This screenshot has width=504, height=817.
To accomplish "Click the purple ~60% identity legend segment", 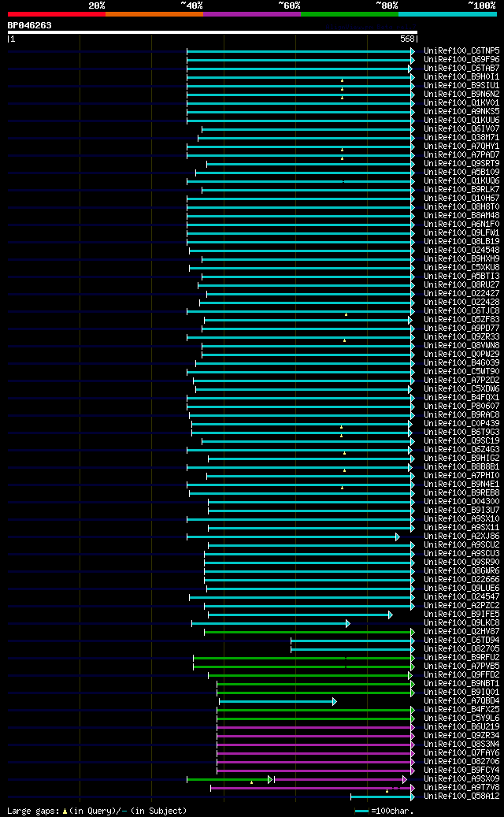I will point(252,14).
